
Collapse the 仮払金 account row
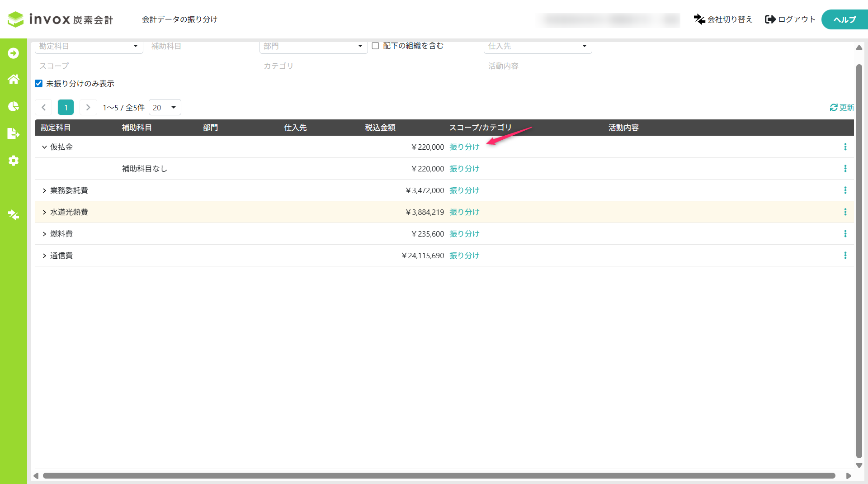tap(44, 147)
